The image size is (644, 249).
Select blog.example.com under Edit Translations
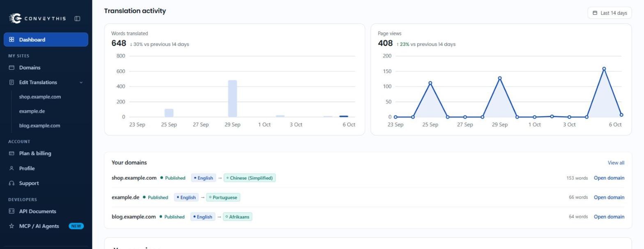(x=39, y=125)
